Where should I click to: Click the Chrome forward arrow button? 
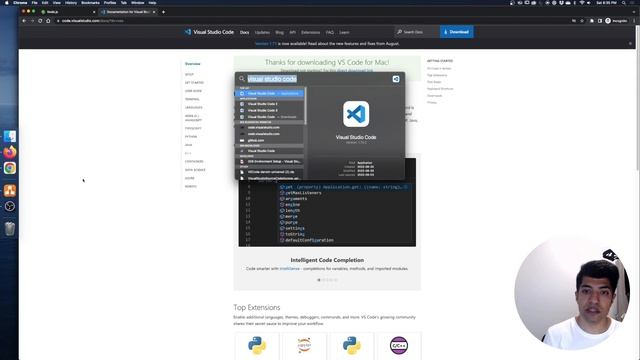pos(32,21)
